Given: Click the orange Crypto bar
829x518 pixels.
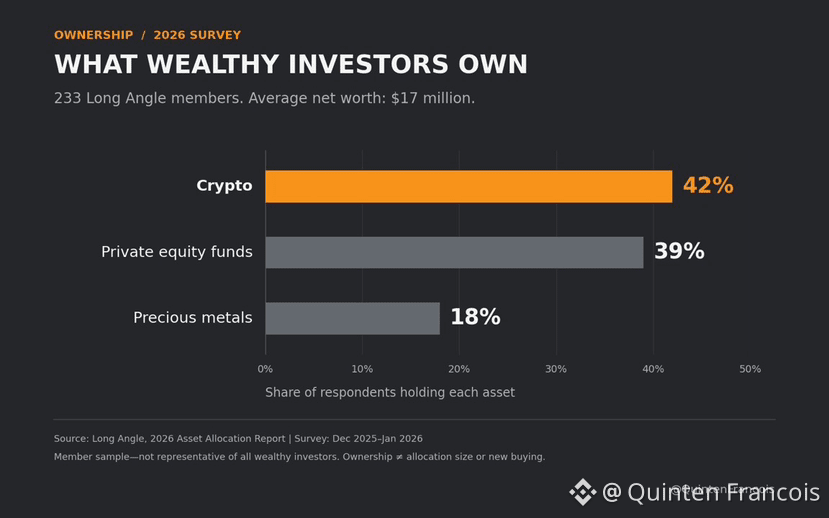Looking at the screenshot, I should (x=468, y=186).
